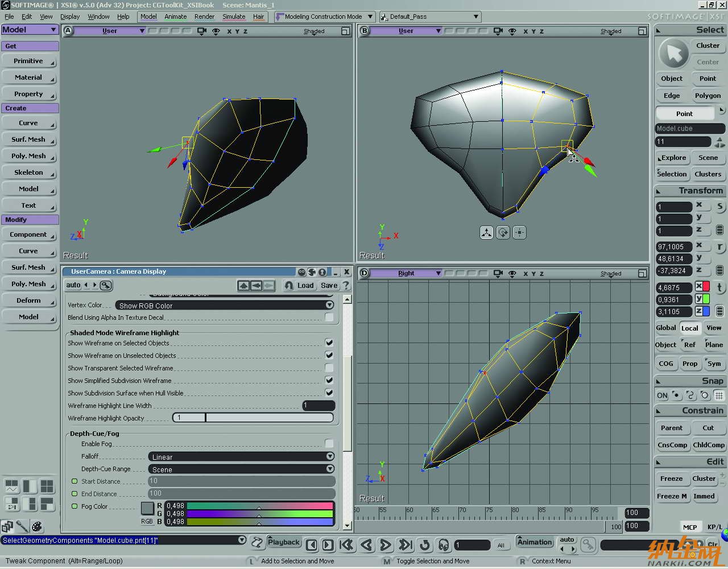
Task: Open Vertex Color Show RGB Color dropdown
Action: pyautogui.click(x=225, y=305)
